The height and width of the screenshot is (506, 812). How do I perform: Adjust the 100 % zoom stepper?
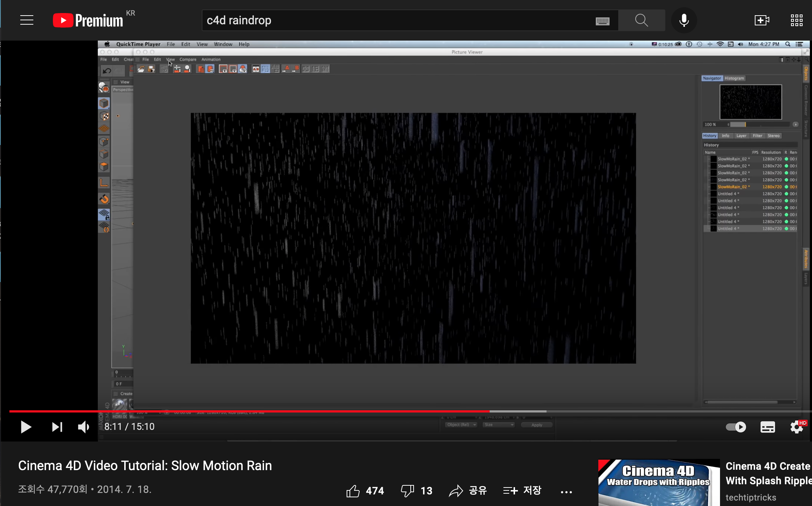728,124
